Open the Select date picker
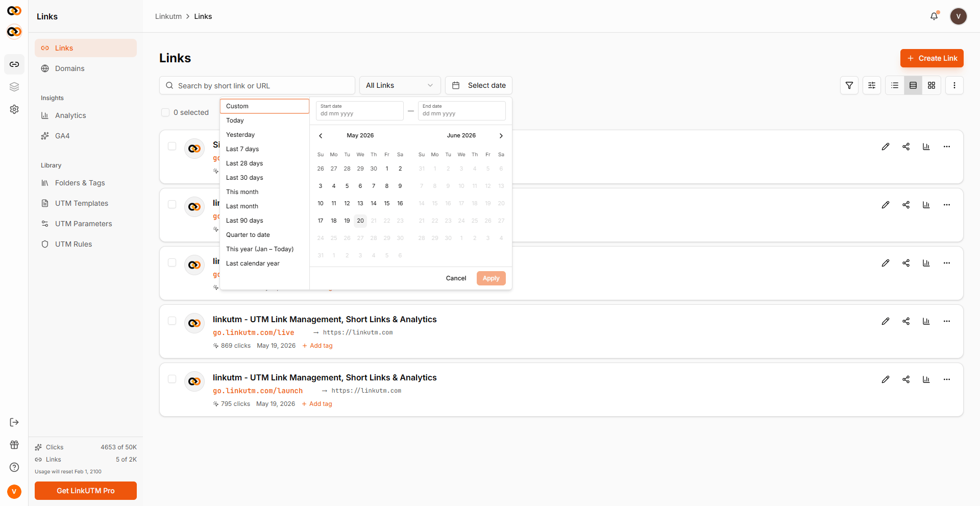 [479, 85]
